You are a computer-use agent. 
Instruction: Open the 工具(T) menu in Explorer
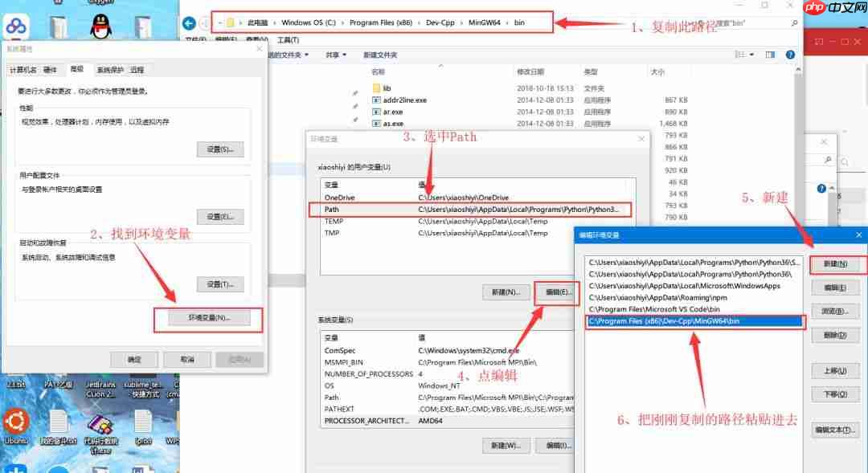pos(288,40)
